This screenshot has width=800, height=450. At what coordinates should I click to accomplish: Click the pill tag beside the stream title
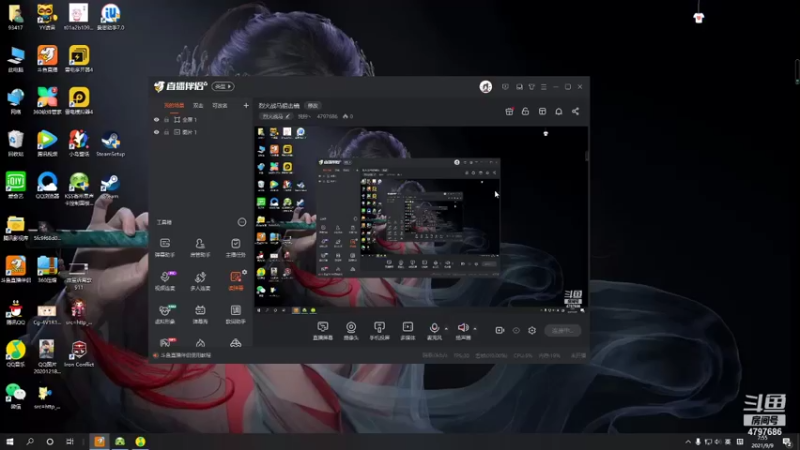(313, 106)
